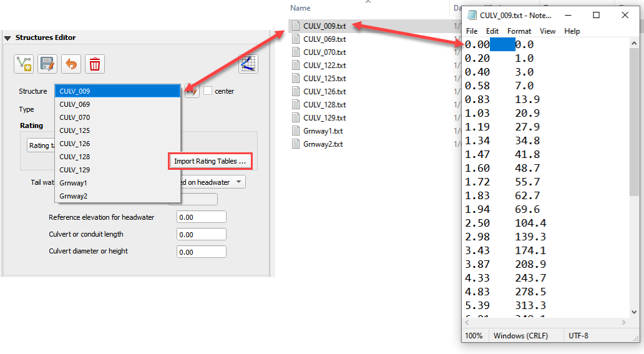Select the Grnway1.txt file in list

pyautogui.click(x=323, y=131)
